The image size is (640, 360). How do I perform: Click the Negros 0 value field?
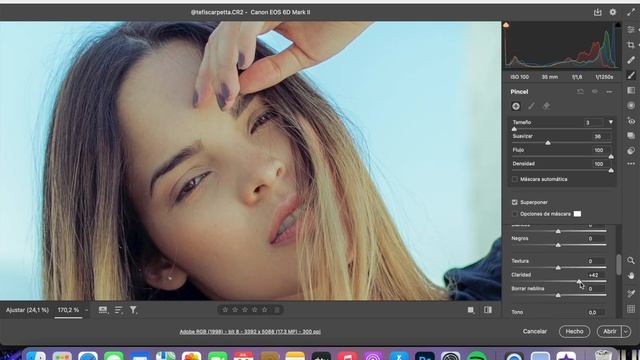click(596, 238)
